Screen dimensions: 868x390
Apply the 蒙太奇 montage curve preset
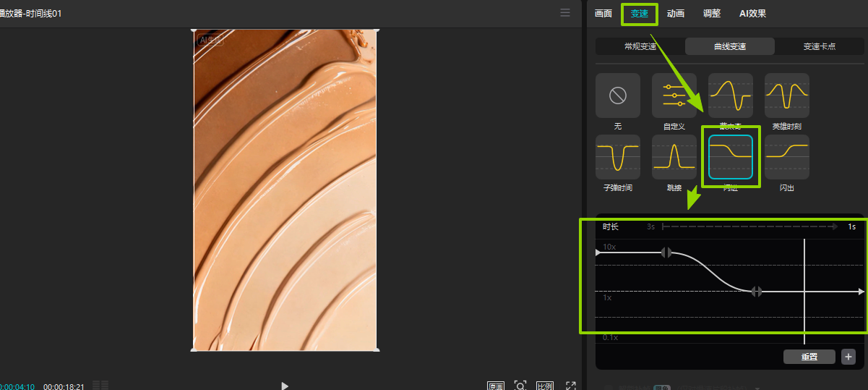[730, 96]
